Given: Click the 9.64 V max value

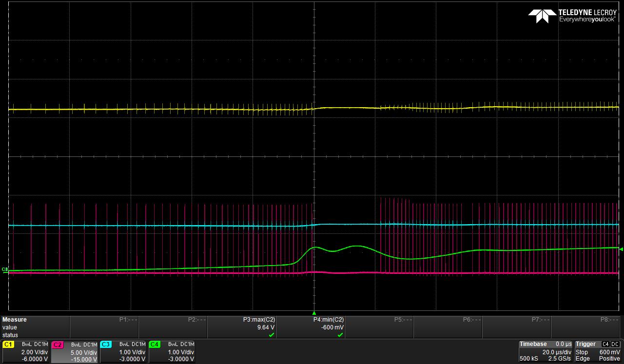Looking at the screenshot, I should tap(265, 327).
